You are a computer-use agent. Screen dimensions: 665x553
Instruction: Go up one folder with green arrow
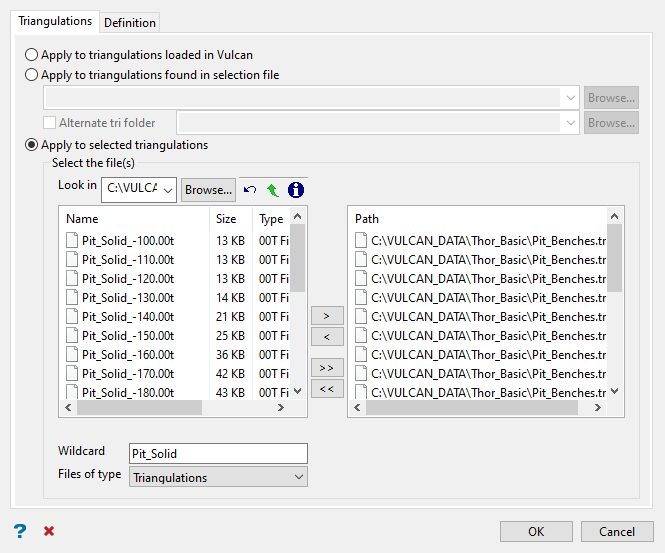click(273, 190)
